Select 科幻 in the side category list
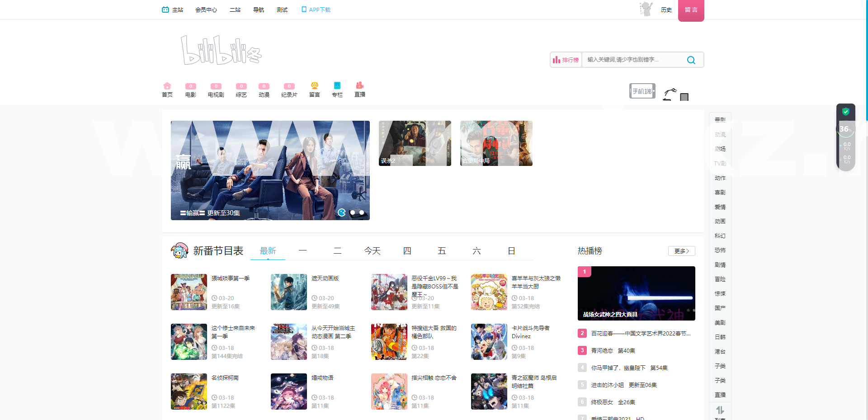The image size is (868, 420). point(720,236)
